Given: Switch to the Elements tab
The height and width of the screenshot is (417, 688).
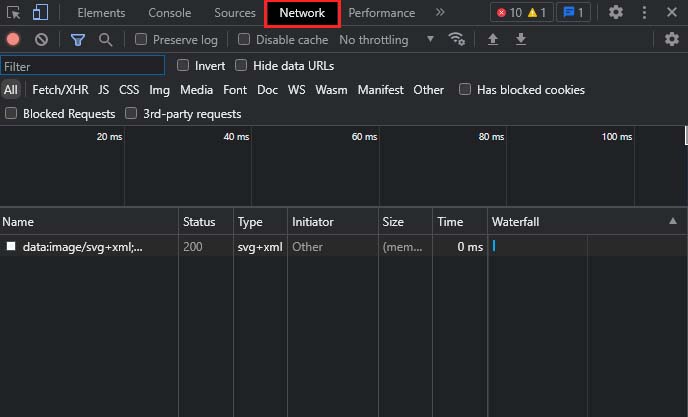Looking at the screenshot, I should point(101,13).
